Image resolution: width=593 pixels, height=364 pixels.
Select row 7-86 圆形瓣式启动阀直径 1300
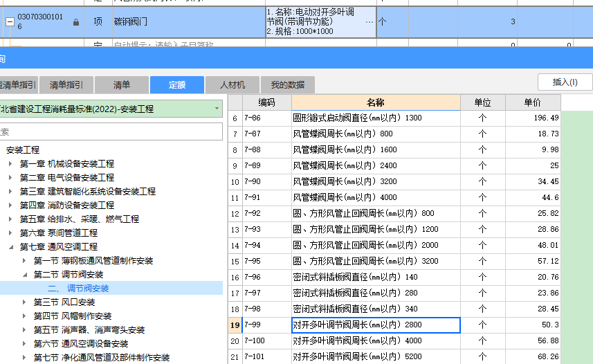[394, 118]
